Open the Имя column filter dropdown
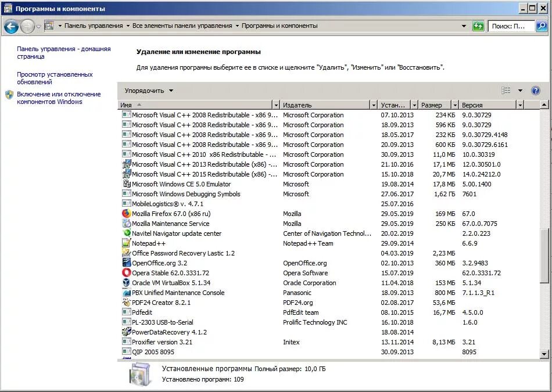The image size is (552, 392). (x=276, y=105)
